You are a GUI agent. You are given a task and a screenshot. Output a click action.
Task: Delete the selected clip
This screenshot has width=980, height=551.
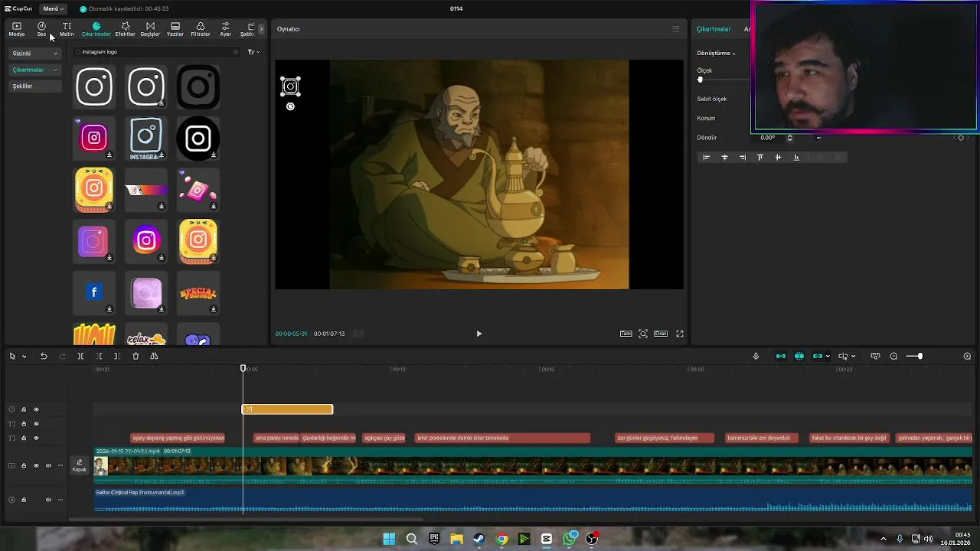tap(136, 356)
